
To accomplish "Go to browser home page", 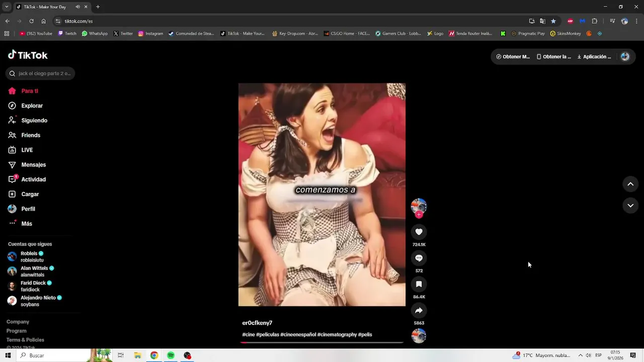I will (43, 21).
